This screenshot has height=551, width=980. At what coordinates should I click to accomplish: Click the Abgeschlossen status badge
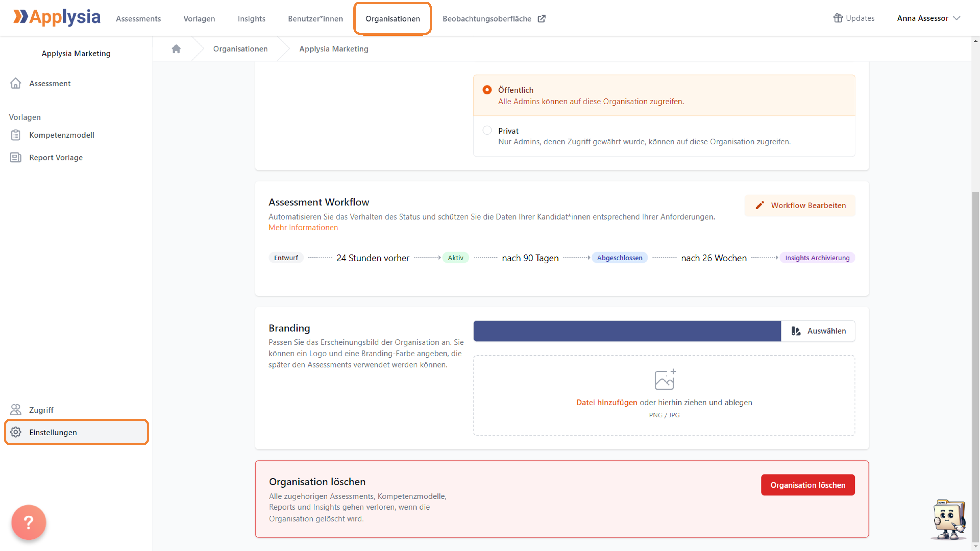tap(619, 258)
